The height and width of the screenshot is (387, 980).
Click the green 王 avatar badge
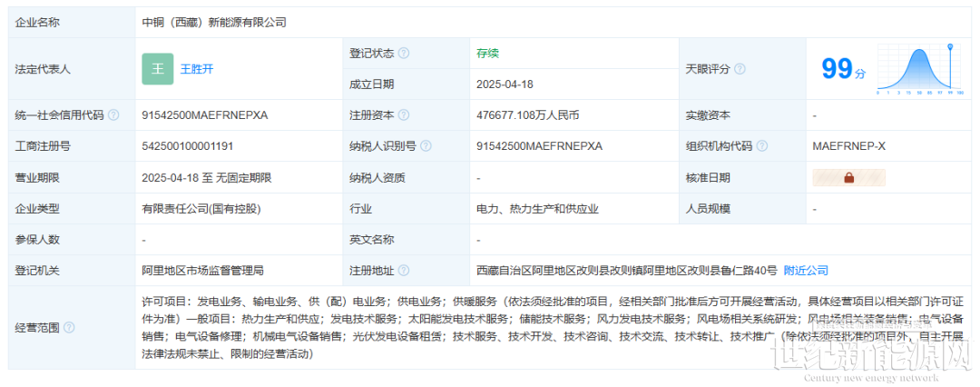pyautogui.click(x=158, y=69)
